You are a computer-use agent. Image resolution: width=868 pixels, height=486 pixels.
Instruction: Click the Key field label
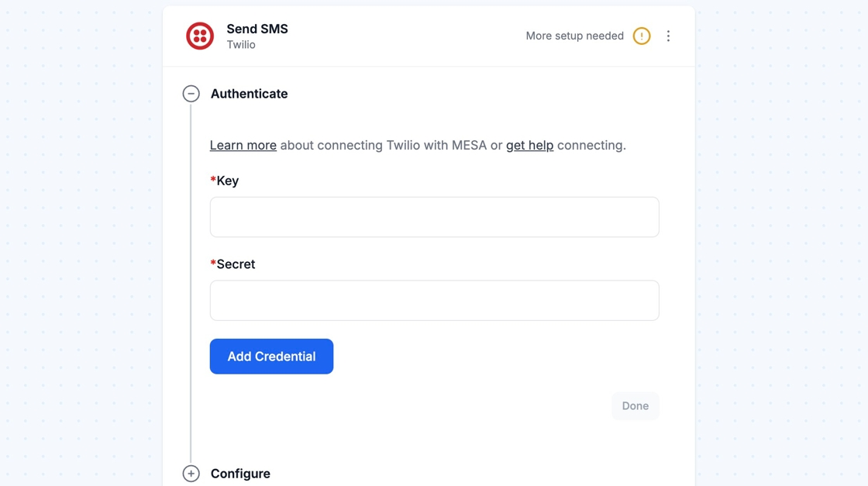tap(227, 181)
